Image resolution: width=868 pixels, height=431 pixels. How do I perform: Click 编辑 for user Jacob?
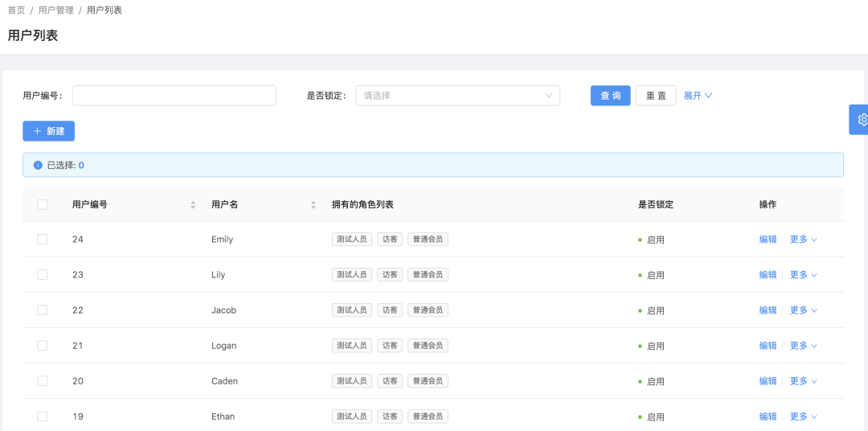pos(768,310)
